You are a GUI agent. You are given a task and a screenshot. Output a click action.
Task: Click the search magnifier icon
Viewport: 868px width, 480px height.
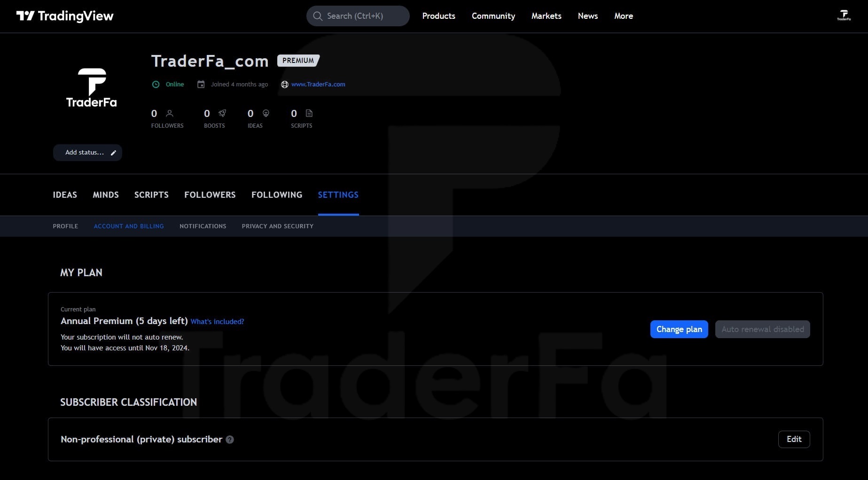tap(318, 16)
